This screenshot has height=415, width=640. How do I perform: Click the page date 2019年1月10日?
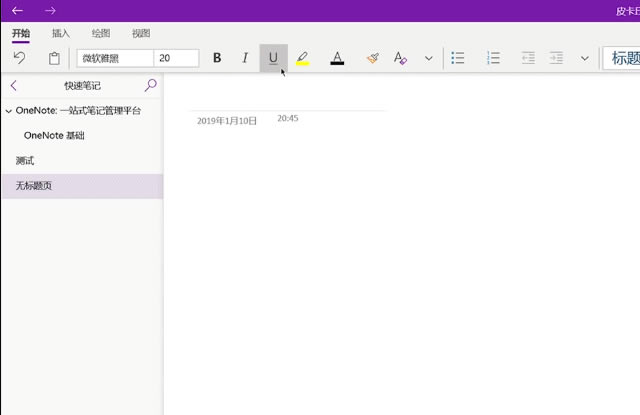[227, 121]
